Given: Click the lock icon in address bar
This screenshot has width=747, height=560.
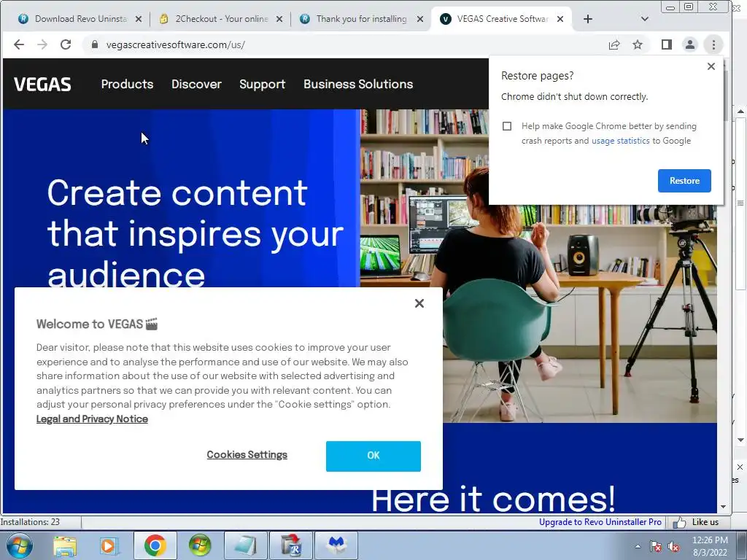Looking at the screenshot, I should click(x=95, y=44).
